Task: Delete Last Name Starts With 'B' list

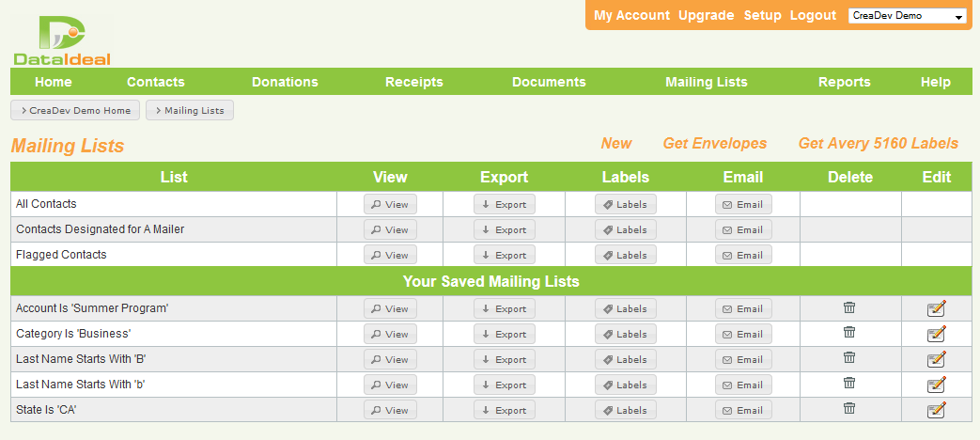Action: click(849, 358)
